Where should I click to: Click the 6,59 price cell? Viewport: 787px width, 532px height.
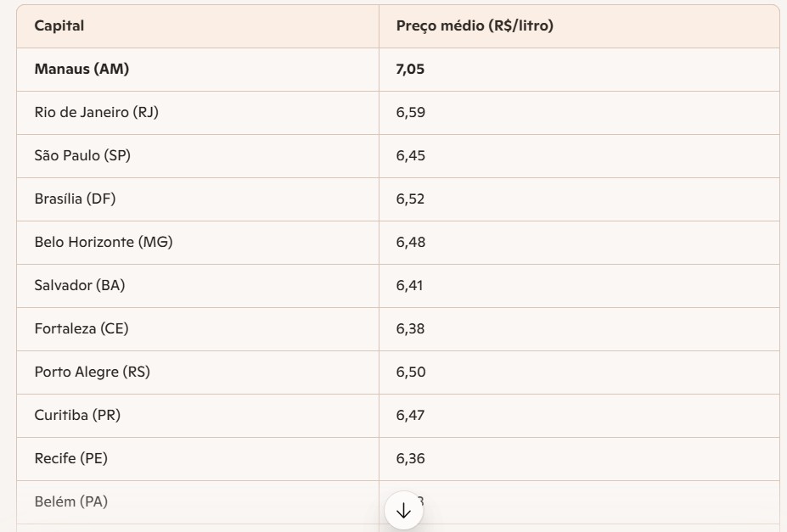pyautogui.click(x=410, y=113)
